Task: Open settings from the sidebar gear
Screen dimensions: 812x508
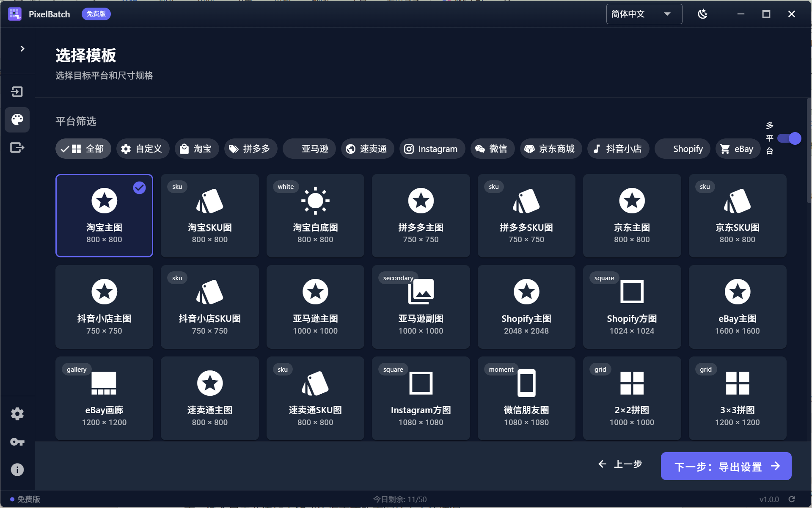Action: point(17,414)
